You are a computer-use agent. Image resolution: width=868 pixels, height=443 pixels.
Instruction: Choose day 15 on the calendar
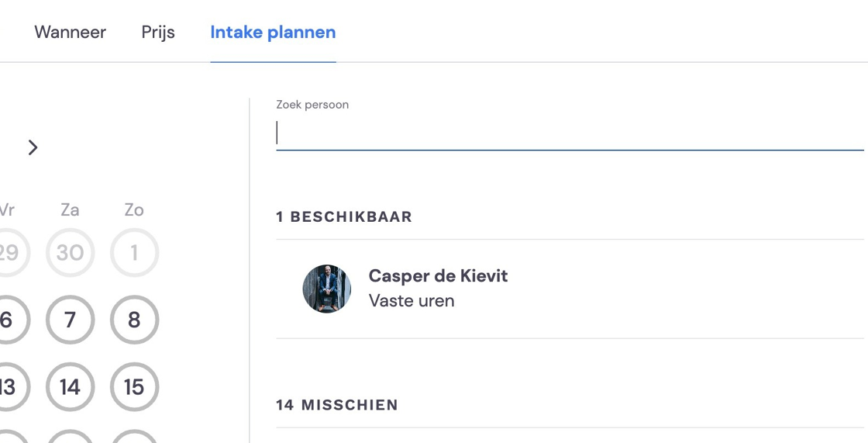(135, 386)
